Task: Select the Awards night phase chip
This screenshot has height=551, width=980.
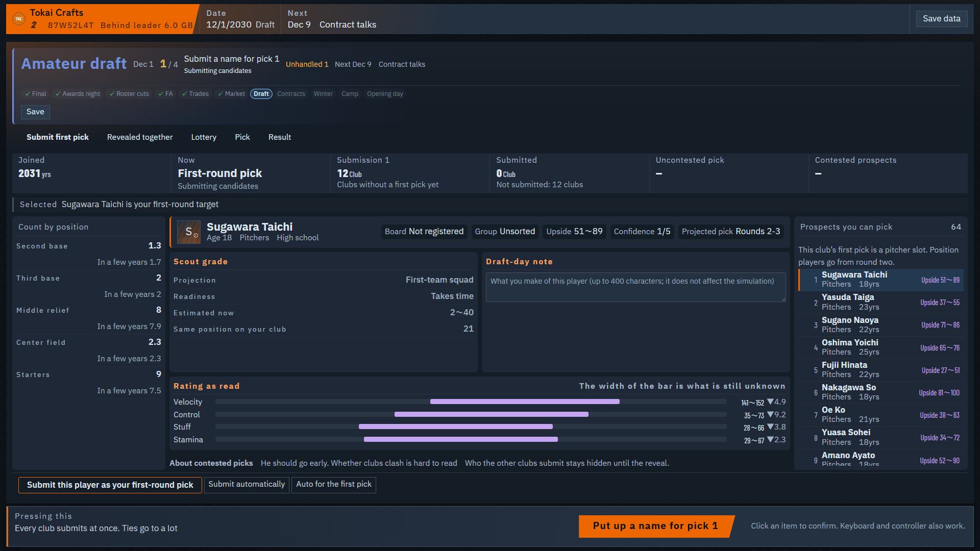Action: [x=78, y=94]
